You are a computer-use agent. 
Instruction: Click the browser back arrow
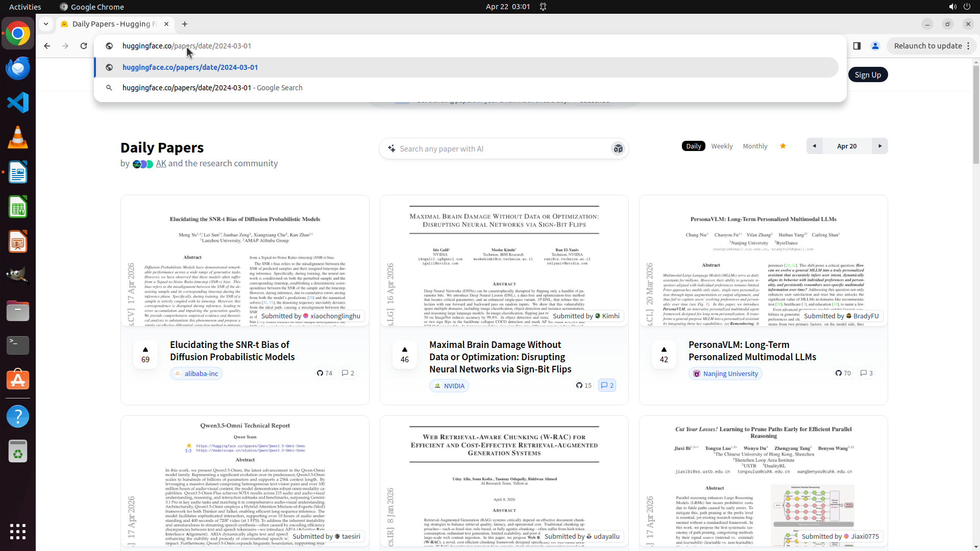coord(47,46)
